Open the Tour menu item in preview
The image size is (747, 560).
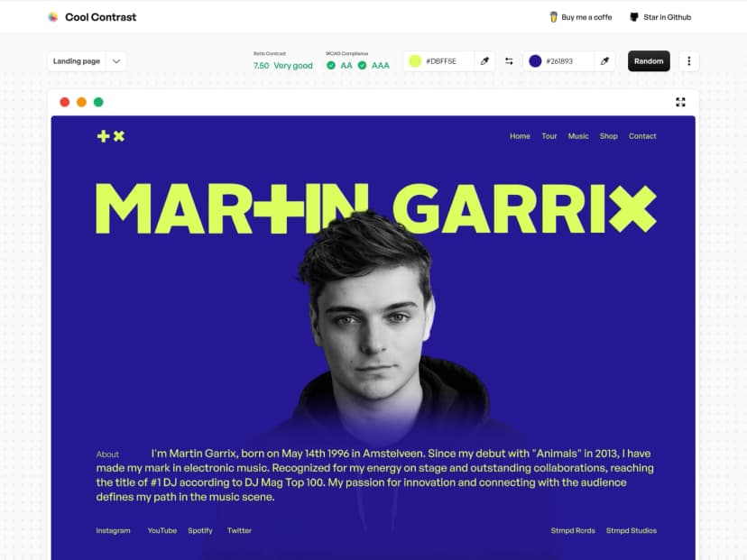(549, 136)
